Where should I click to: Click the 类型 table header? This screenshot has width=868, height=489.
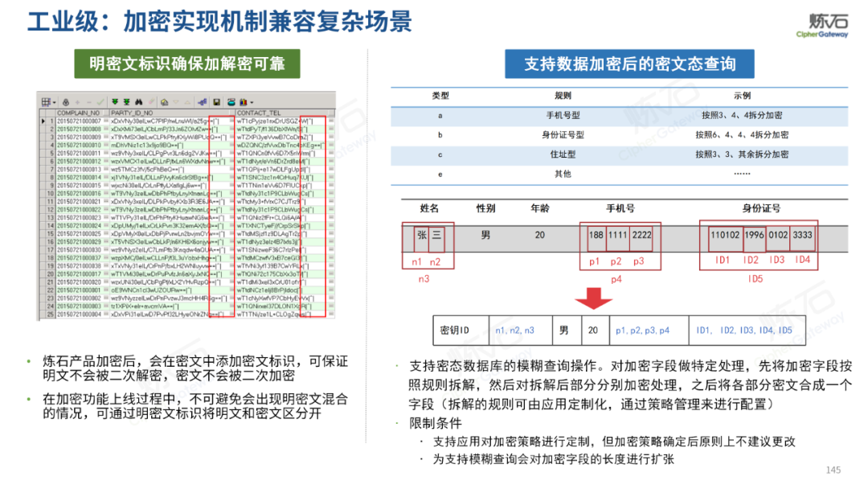pyautogui.click(x=440, y=96)
